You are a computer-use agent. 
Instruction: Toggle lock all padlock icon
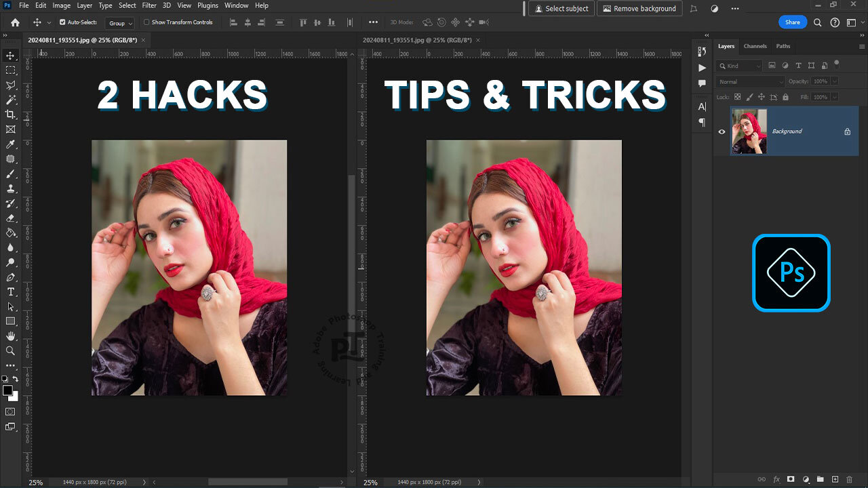[784, 98]
